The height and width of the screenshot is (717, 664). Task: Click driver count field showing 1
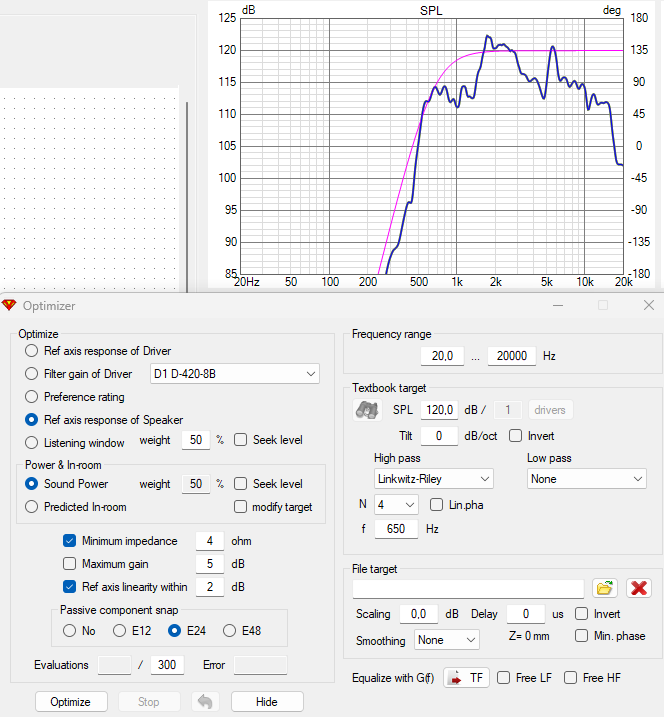(508, 410)
